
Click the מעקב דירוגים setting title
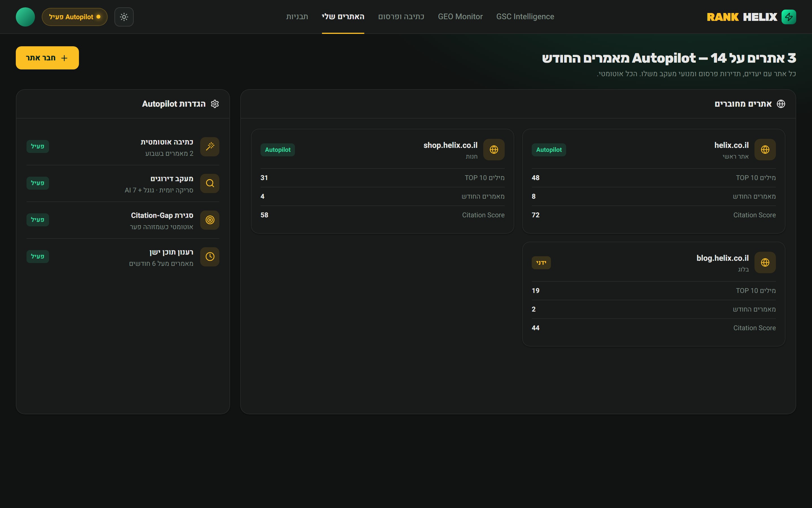[x=172, y=179]
